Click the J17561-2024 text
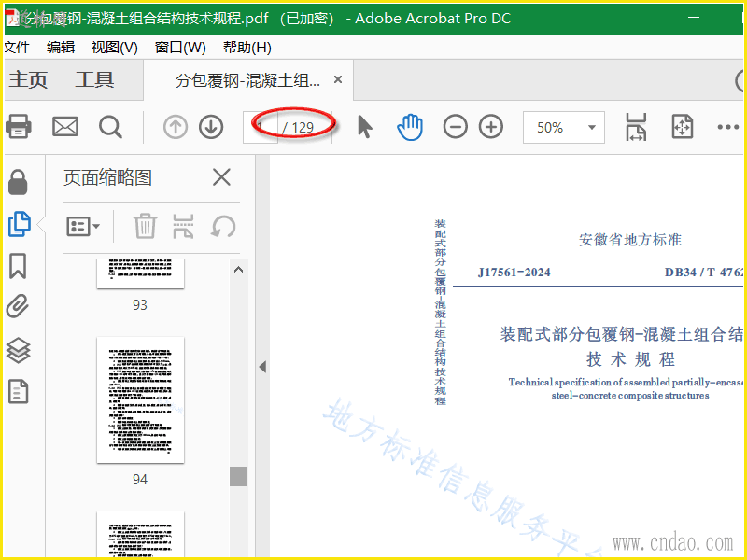The image size is (747, 560). click(x=514, y=273)
